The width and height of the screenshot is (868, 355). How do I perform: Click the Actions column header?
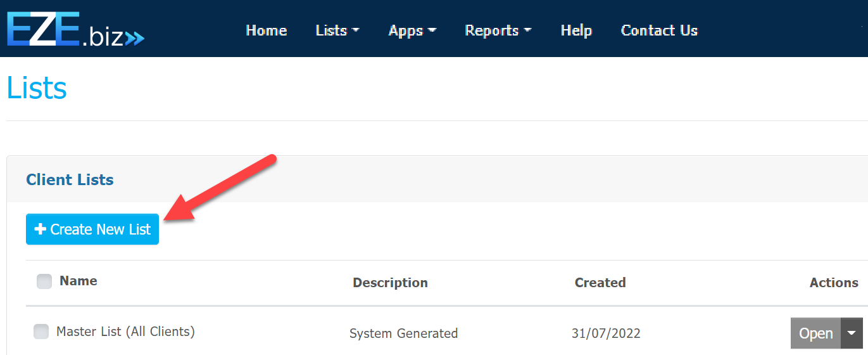833,283
